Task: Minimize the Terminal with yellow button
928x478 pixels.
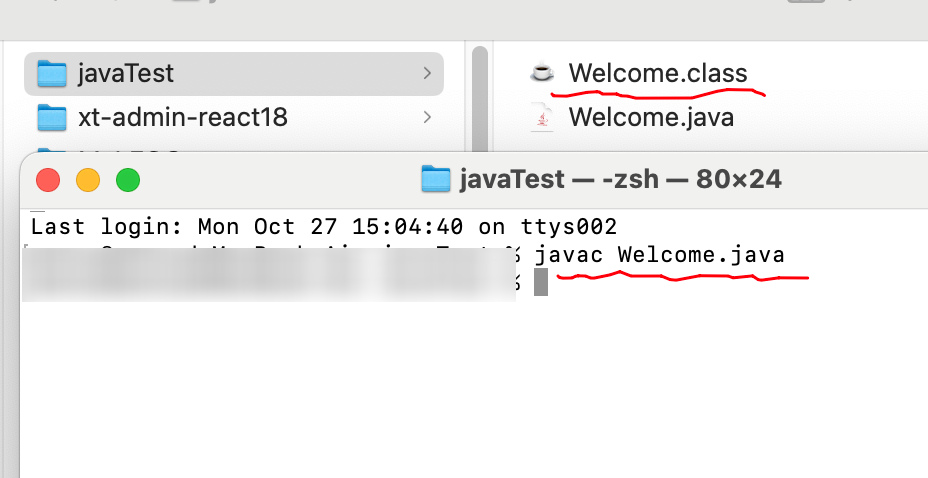Action: pos(88,180)
